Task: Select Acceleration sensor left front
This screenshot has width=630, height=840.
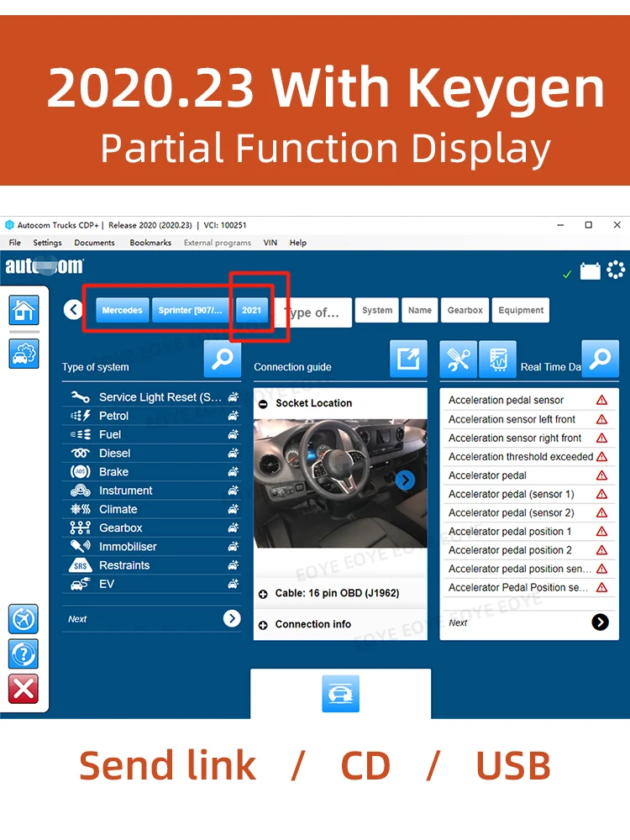Action: (528, 419)
